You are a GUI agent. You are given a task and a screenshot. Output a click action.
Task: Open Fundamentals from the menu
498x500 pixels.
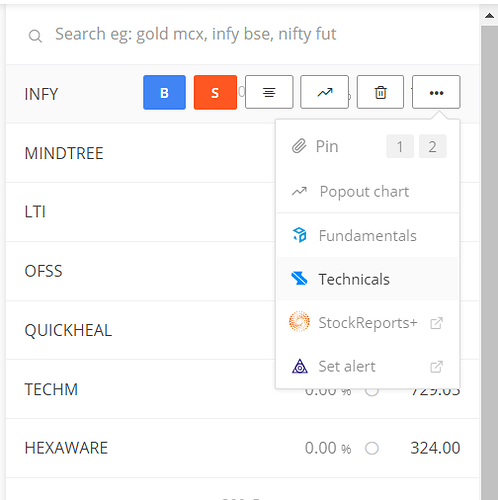coord(368,236)
